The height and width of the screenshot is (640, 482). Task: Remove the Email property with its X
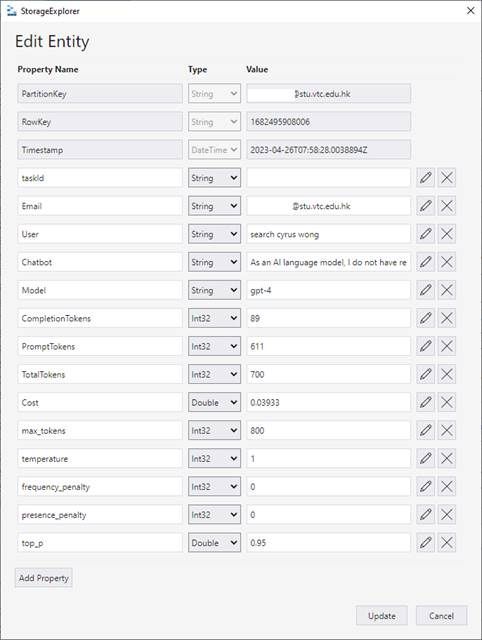[x=446, y=206]
